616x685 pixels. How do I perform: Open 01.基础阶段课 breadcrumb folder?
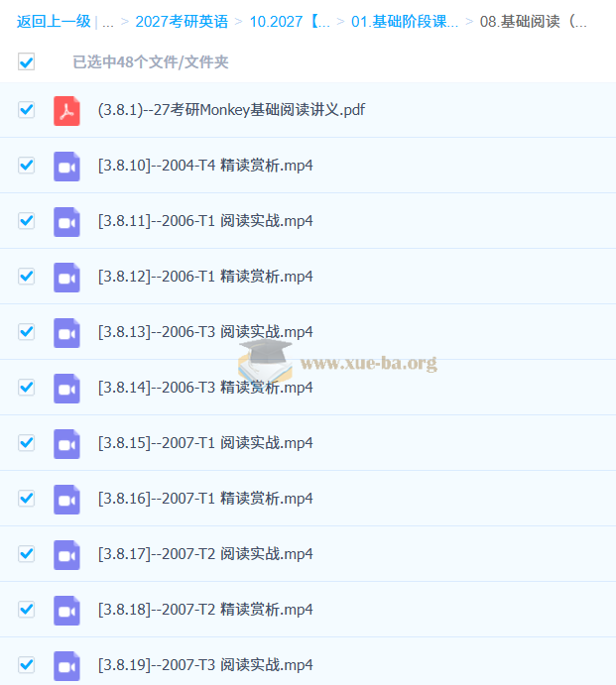tap(405, 22)
